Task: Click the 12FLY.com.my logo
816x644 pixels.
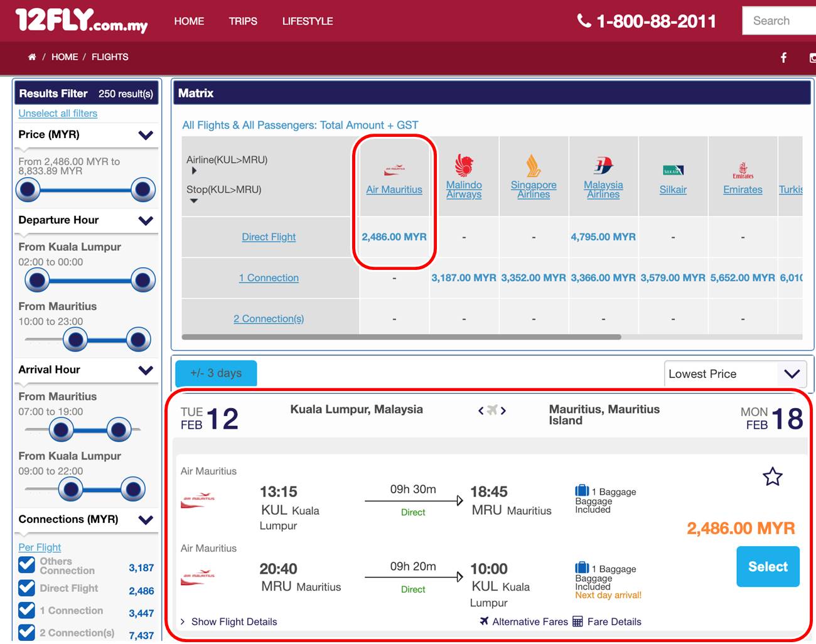Action: pyautogui.click(x=82, y=20)
